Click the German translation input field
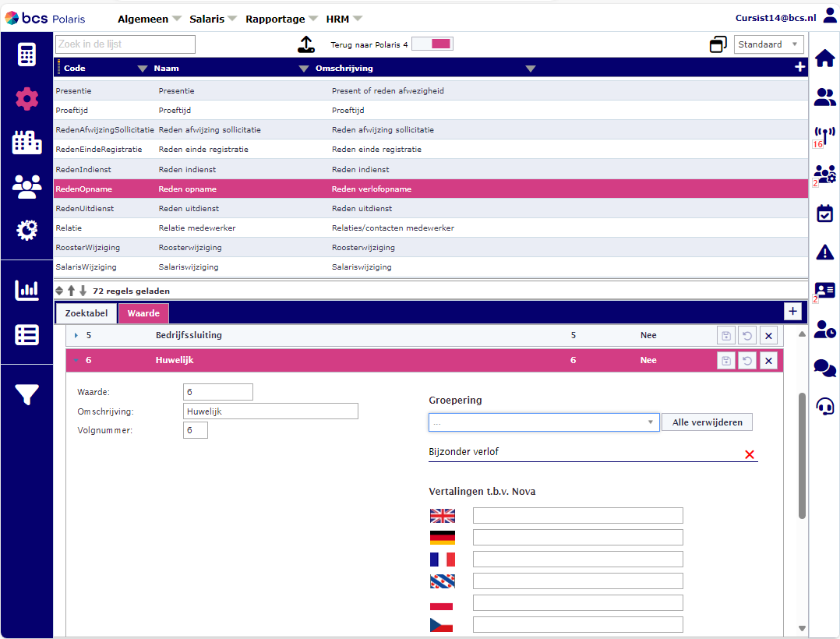The image size is (840, 639). click(x=578, y=537)
